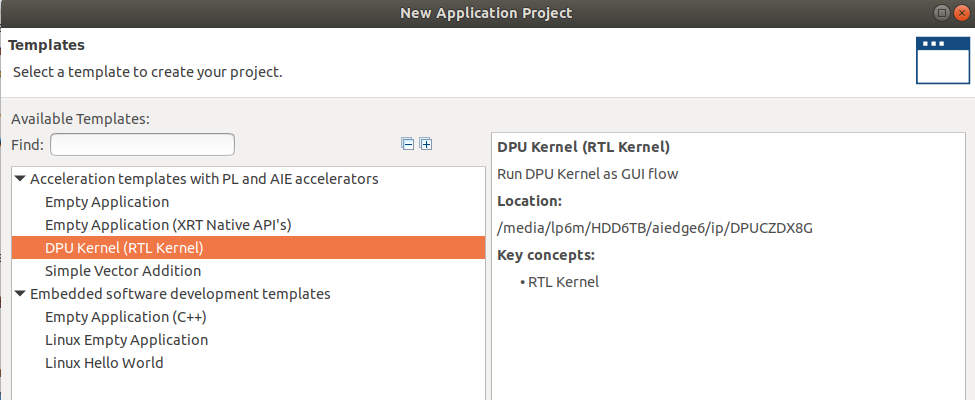975x400 pixels.
Task: Choose the Linux Empty Application template
Action: pyautogui.click(x=126, y=340)
